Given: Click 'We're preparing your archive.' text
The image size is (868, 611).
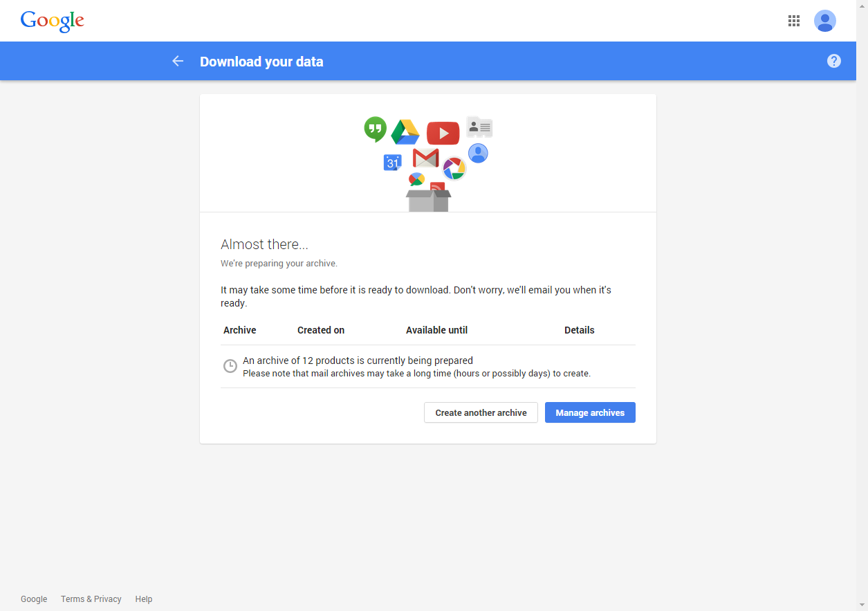Looking at the screenshot, I should tap(279, 264).
